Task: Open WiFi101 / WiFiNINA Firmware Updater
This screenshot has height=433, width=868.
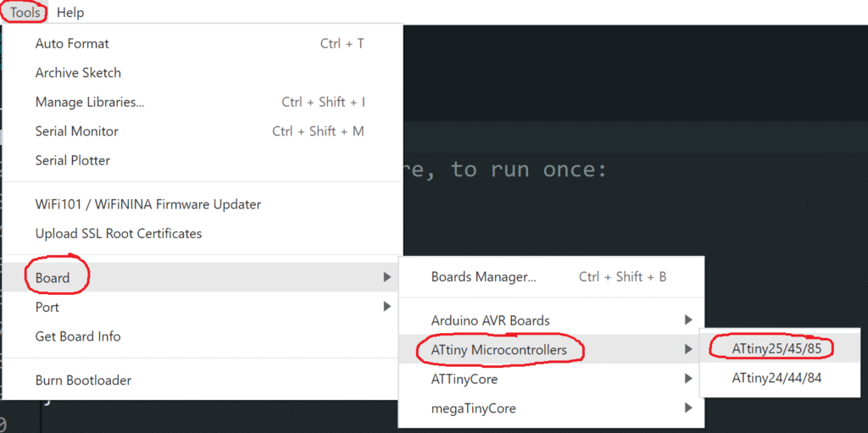Action: click(x=148, y=204)
